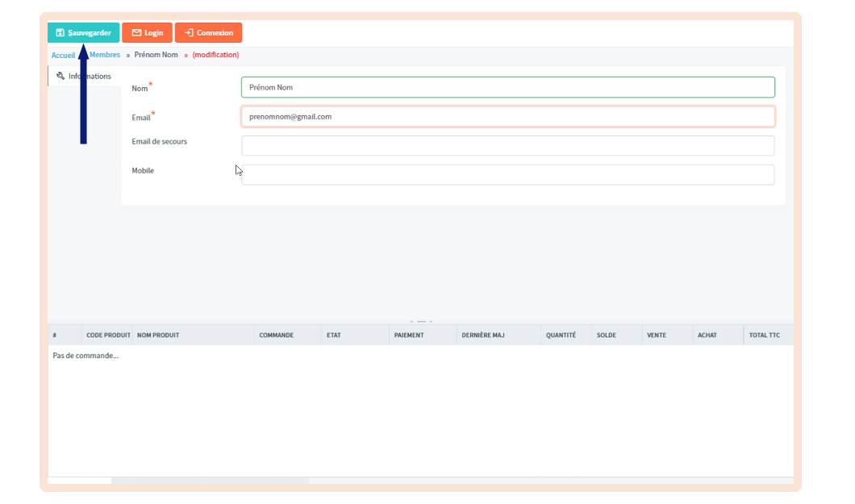Click the wrench icon beside Informations

point(60,77)
